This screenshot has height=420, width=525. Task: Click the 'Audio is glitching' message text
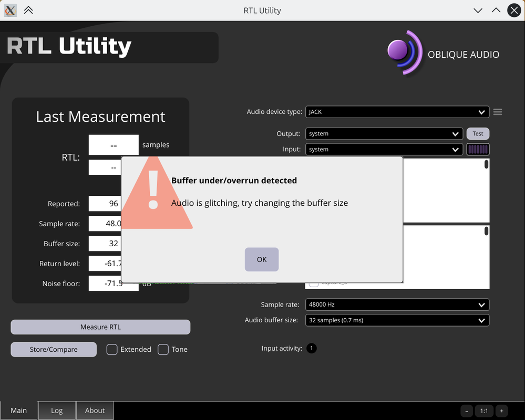click(260, 203)
